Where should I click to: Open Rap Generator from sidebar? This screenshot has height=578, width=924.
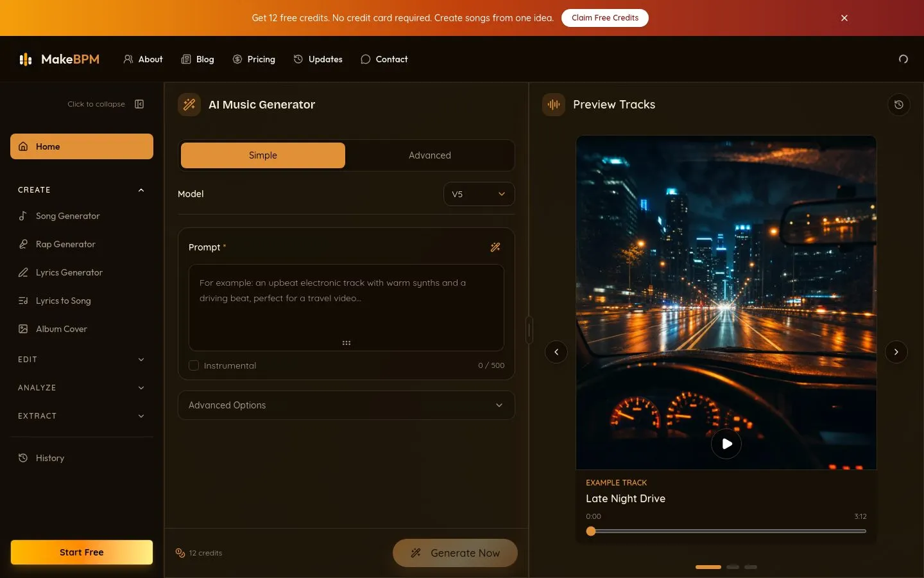pos(81,244)
